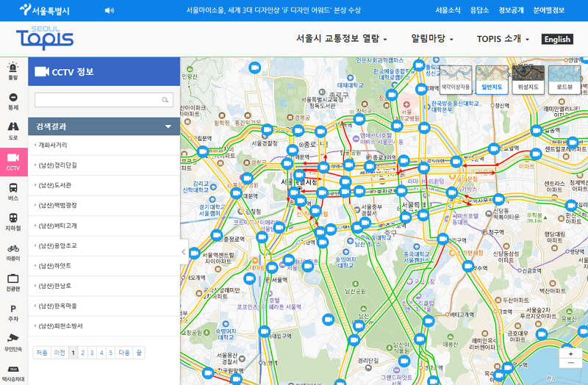The image size is (588, 385).
Task: Open 응답소 top link
Action: pyautogui.click(x=479, y=10)
